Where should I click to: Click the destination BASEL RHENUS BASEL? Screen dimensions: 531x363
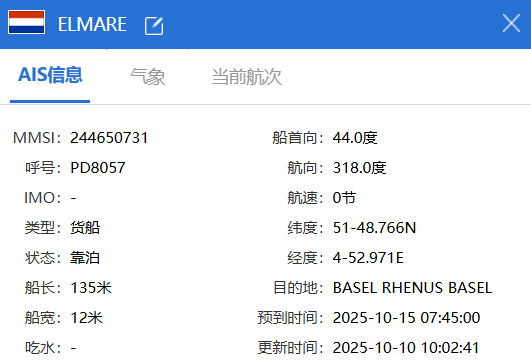pos(412,288)
